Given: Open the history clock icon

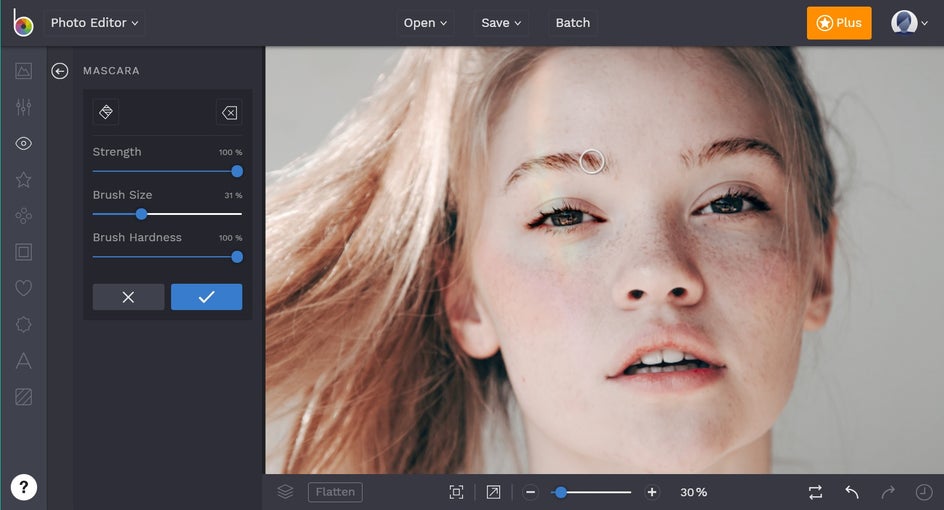Looking at the screenshot, I should pos(924,492).
